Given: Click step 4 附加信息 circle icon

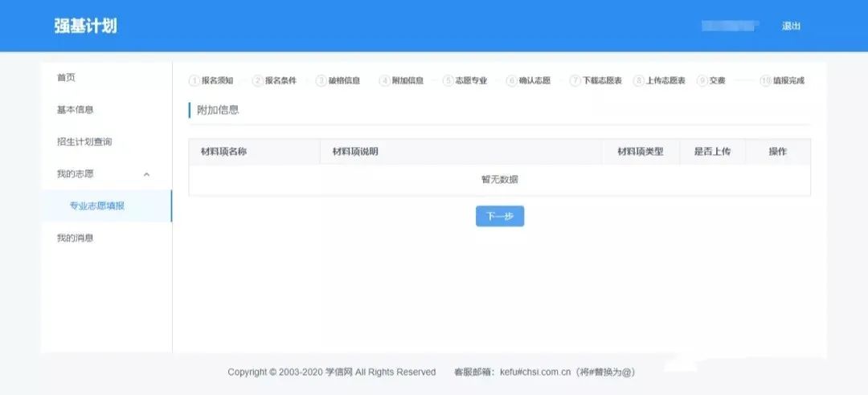Looking at the screenshot, I should 384,80.
